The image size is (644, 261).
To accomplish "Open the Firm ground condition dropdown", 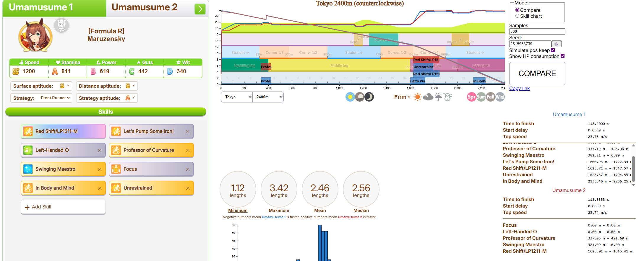I will (402, 97).
